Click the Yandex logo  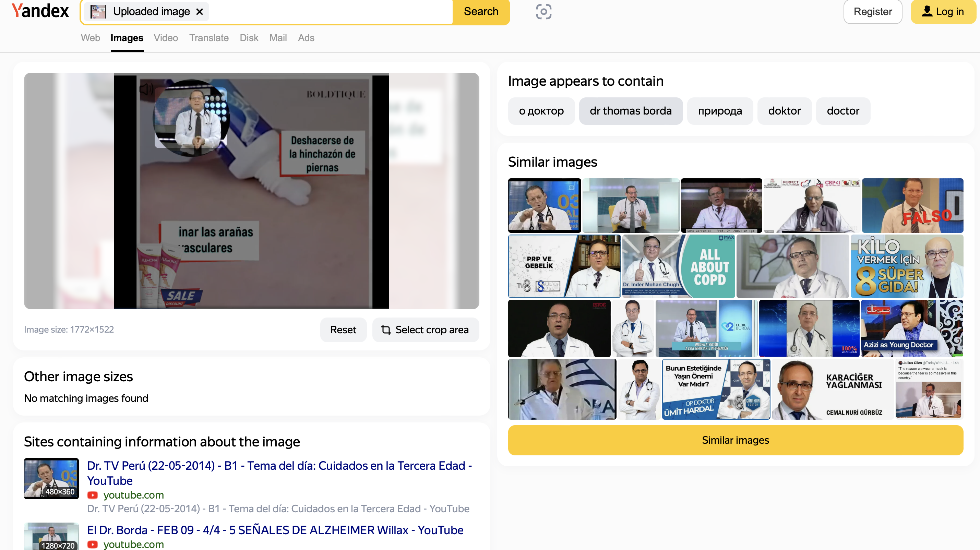(40, 11)
